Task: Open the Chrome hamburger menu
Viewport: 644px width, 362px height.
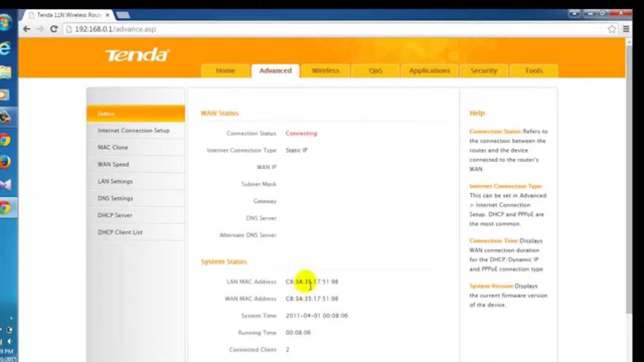Action: [x=626, y=29]
